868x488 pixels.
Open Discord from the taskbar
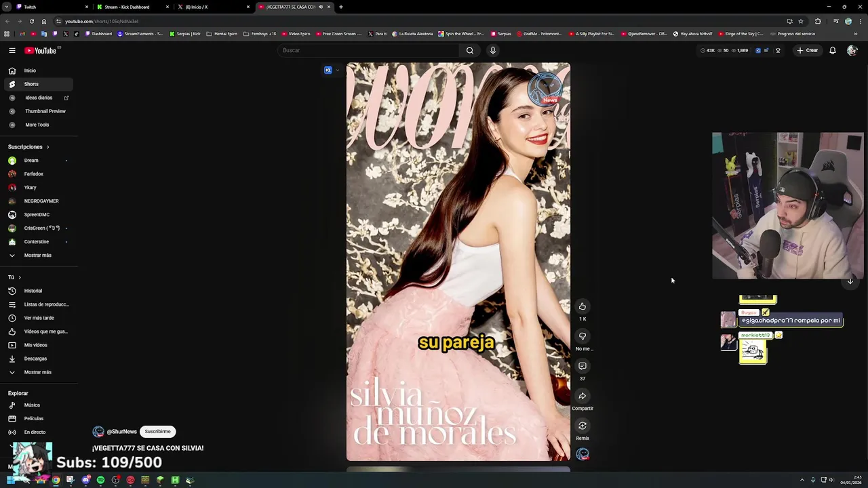(85, 480)
